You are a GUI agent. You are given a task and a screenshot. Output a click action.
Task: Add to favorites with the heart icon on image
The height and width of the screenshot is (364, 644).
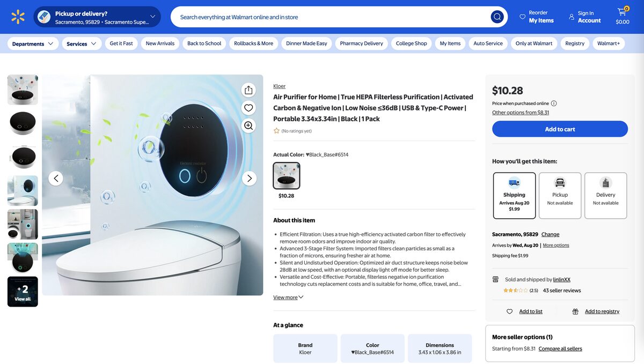pos(248,108)
